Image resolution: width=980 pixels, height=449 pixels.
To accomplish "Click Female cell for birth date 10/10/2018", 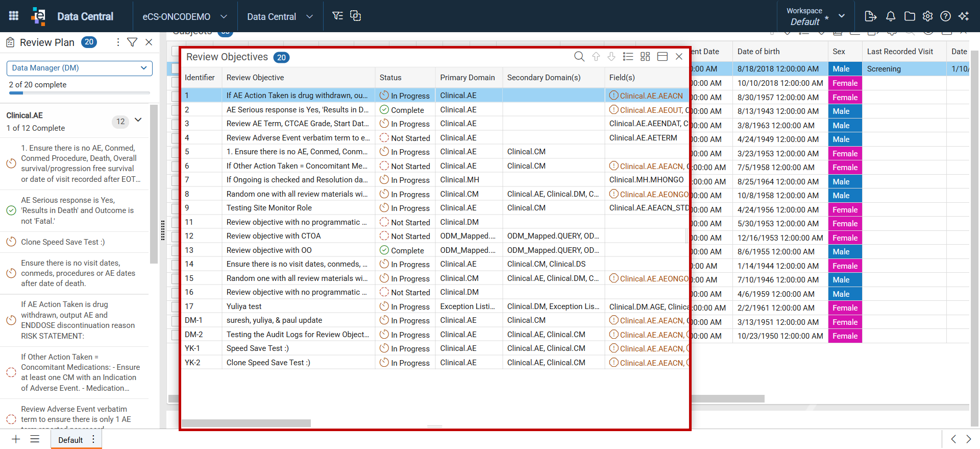I will [x=845, y=83].
